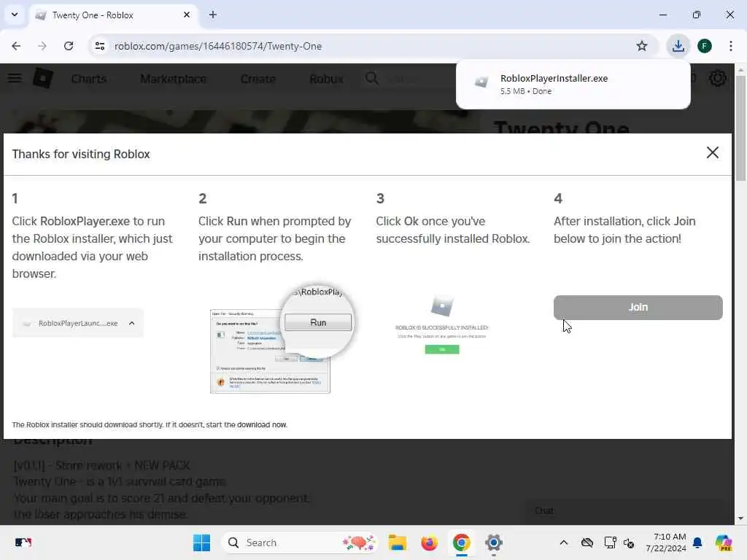Close the Twenty One - Roblox tab
The image size is (747, 560).
pyautogui.click(x=186, y=15)
